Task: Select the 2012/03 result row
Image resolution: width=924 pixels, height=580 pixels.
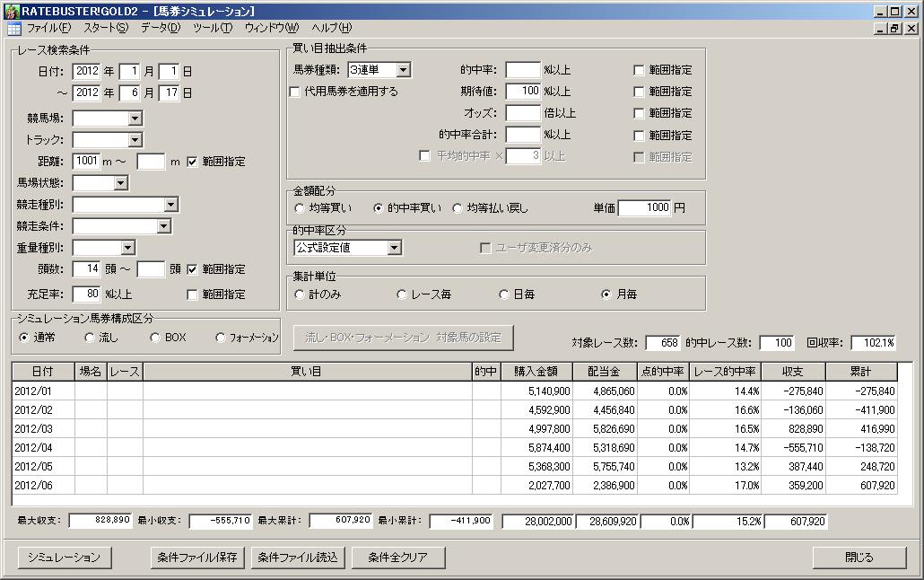Action: point(454,429)
